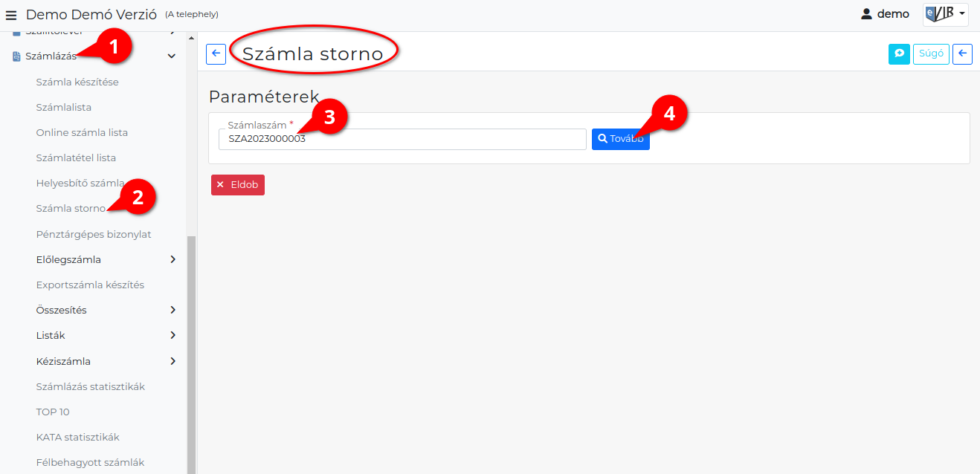The image size is (980, 474).
Task: Expand the Kéziszámla submenu
Action: [x=173, y=361]
